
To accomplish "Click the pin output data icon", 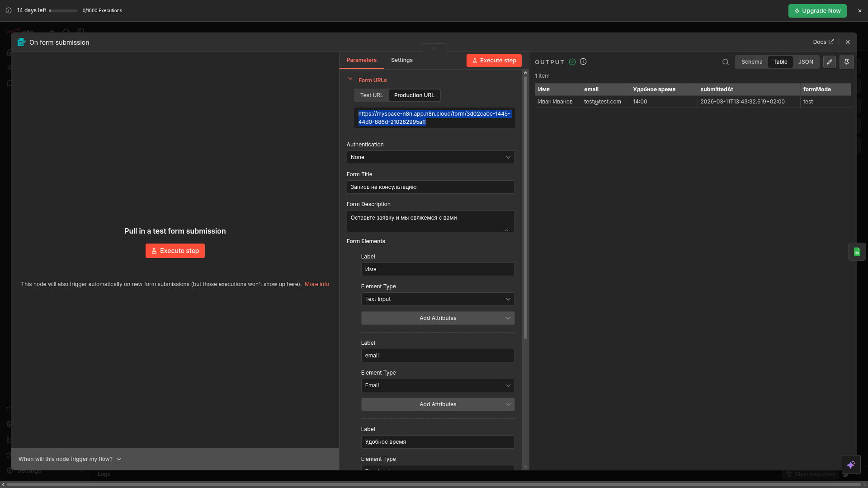I will point(846,62).
